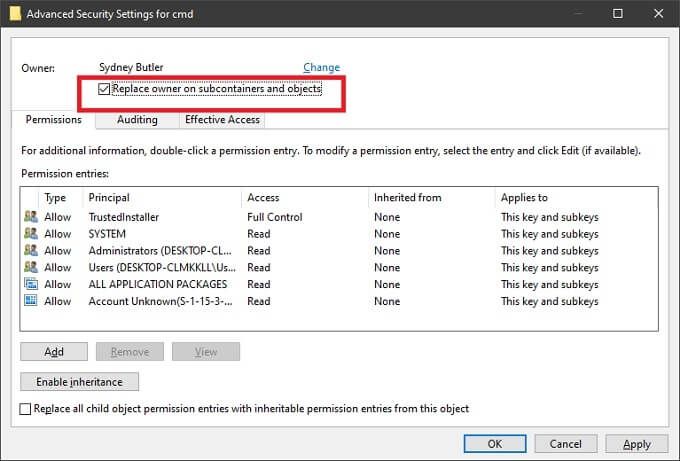
Task: Toggle Replace owner on subcontainers and objects
Action: [x=105, y=90]
